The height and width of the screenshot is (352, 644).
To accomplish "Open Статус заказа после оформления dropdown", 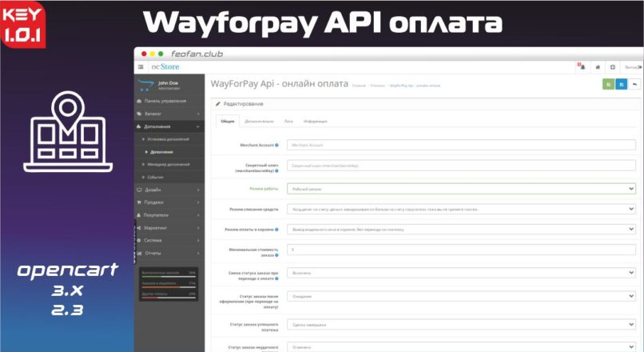I will pyautogui.click(x=461, y=296).
